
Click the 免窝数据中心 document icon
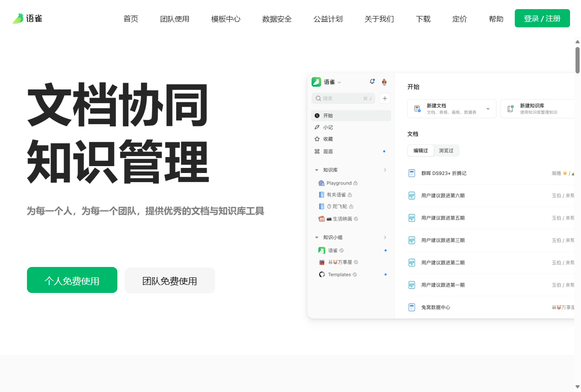pos(412,307)
